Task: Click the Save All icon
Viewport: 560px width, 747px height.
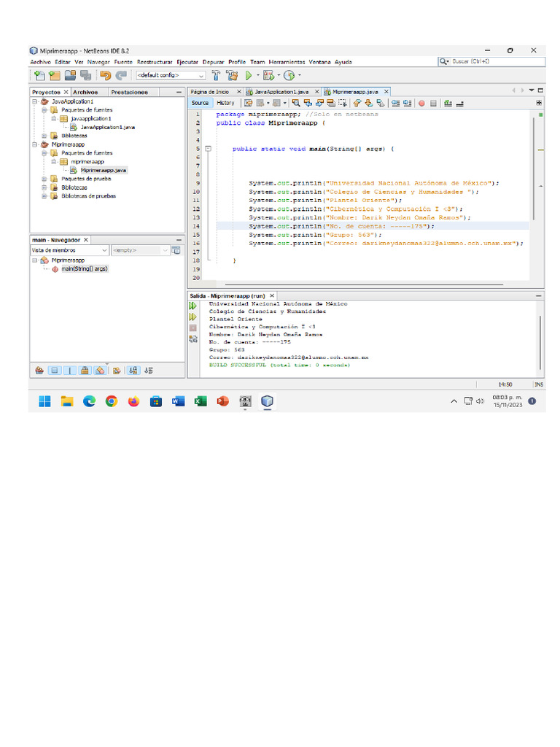Action: click(x=86, y=75)
